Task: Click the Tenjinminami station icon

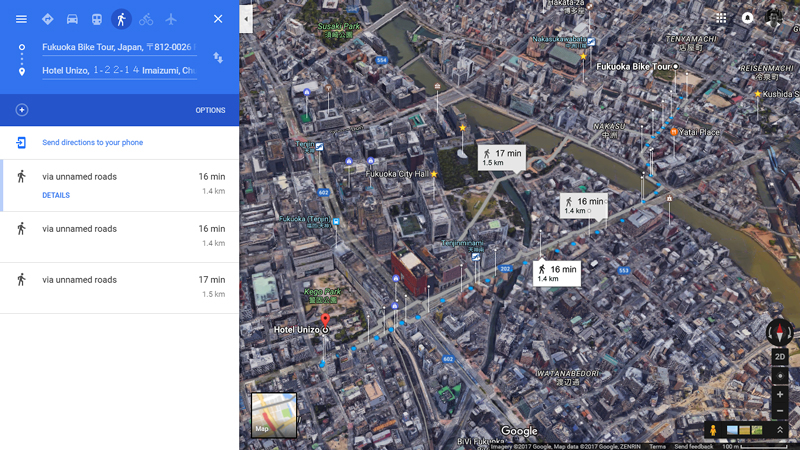Action: click(476, 257)
